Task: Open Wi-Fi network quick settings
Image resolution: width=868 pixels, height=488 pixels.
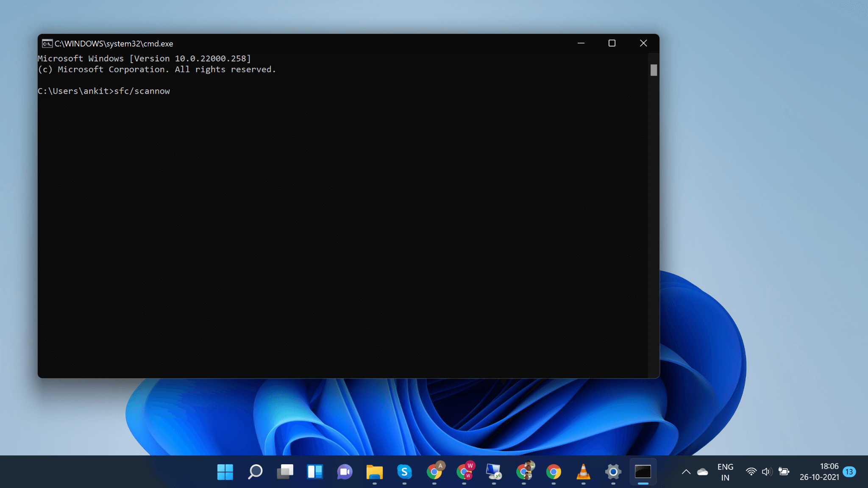Action: click(752, 471)
